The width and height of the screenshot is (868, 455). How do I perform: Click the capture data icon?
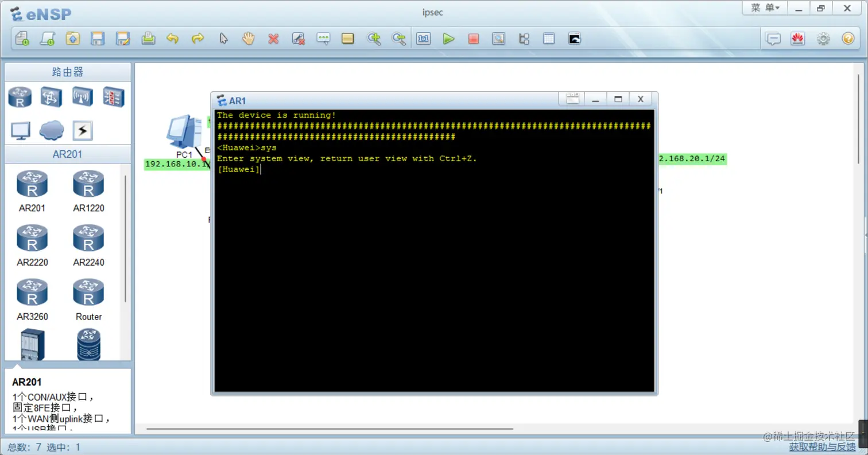tap(499, 38)
